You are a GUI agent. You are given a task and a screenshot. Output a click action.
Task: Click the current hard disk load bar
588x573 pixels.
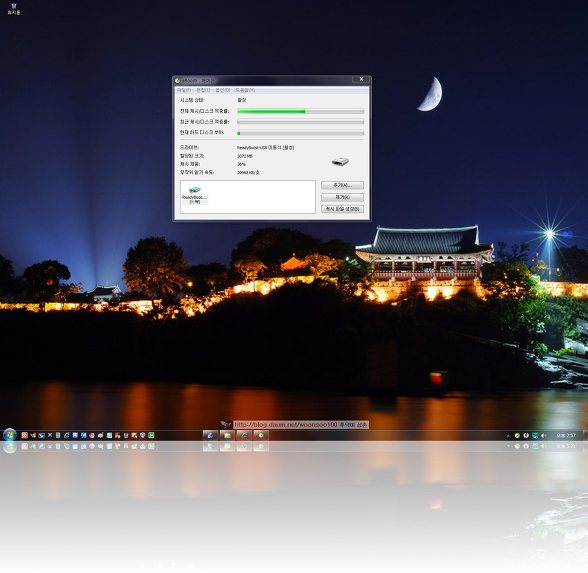(x=300, y=133)
